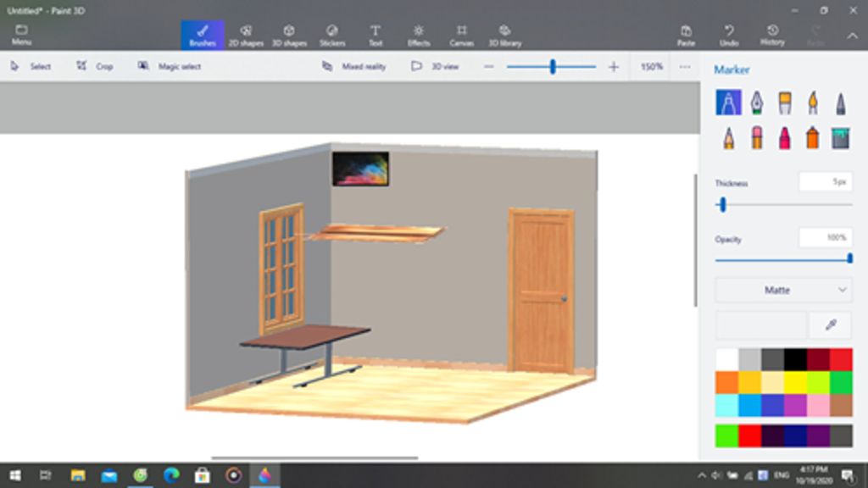Open the Windows Start menu
The height and width of the screenshot is (488, 868).
click(x=15, y=475)
